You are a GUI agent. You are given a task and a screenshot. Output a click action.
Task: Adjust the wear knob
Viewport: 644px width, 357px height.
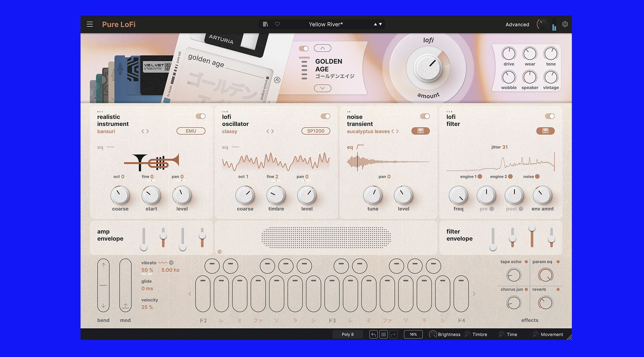(530, 54)
